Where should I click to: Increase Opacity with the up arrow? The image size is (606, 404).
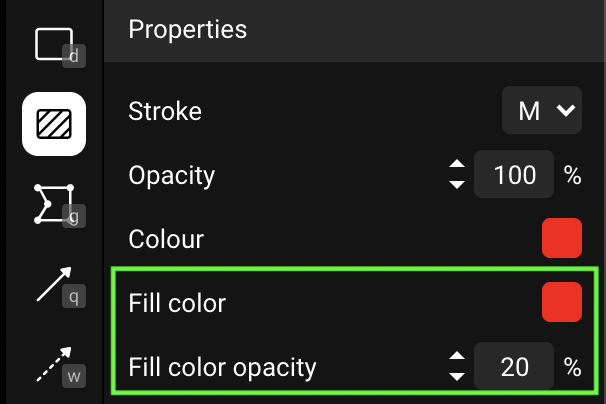[x=457, y=166]
